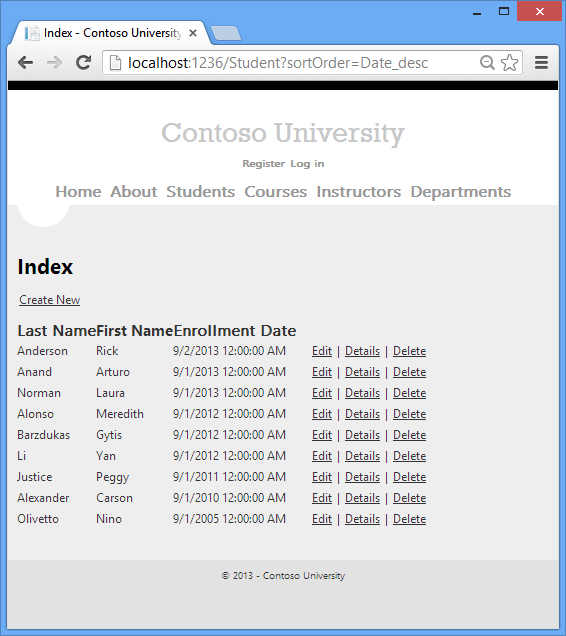
Task: Click the © 2013 - Contoso University footer
Action: coord(283,576)
